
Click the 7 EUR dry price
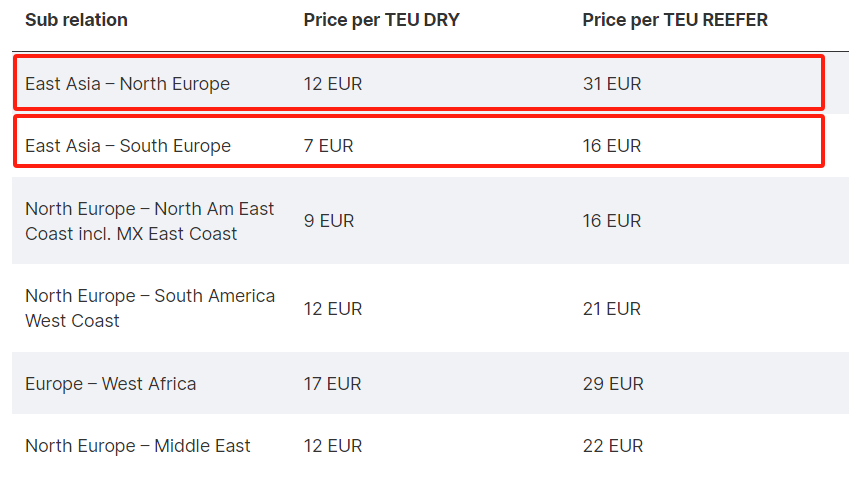click(x=328, y=146)
